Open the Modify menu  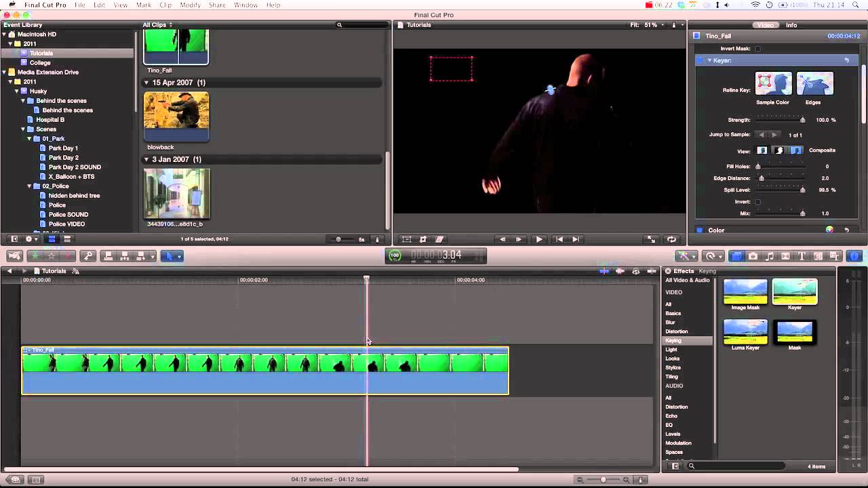(x=190, y=5)
